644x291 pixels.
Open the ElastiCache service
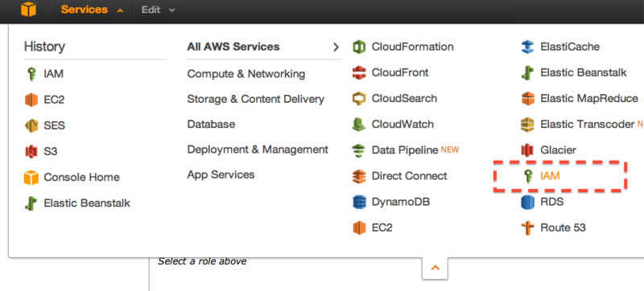[570, 47]
